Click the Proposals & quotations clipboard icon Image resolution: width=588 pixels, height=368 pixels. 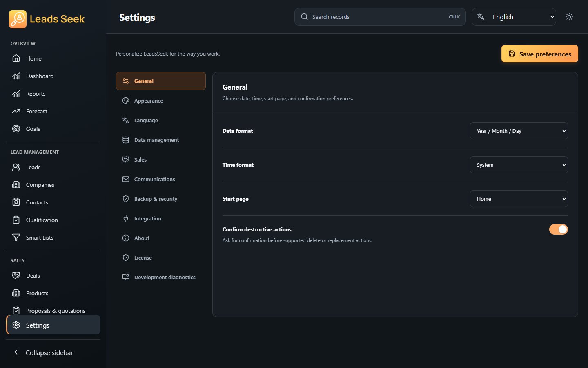tap(16, 311)
